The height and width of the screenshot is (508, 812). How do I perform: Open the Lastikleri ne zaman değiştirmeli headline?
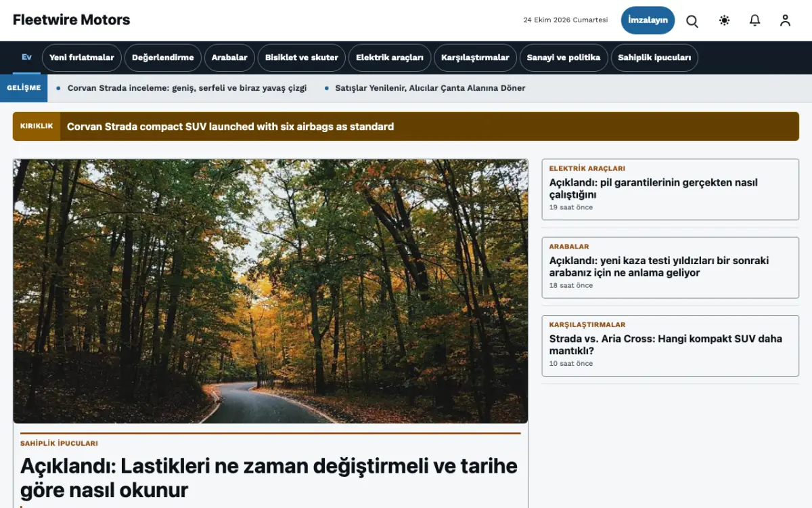(x=269, y=478)
